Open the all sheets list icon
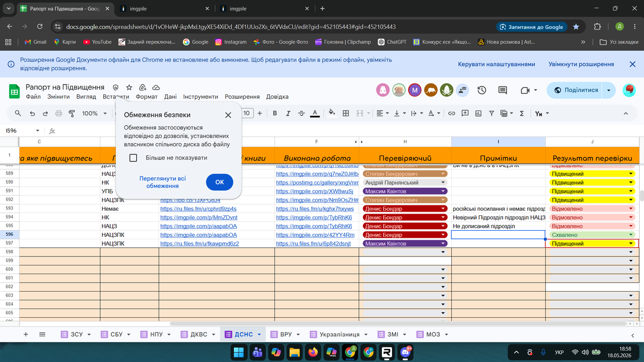 tap(42, 334)
